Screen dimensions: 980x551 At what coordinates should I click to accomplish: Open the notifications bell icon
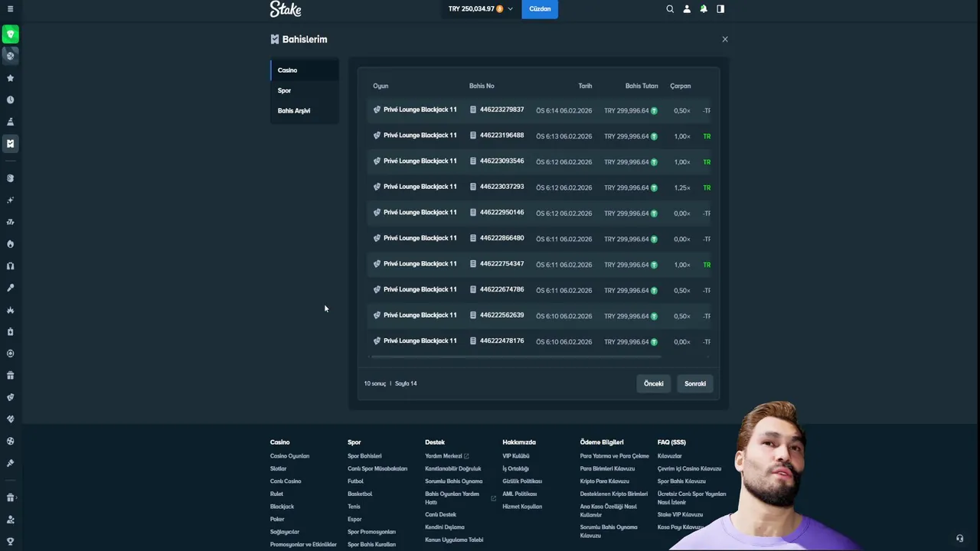[x=704, y=9]
